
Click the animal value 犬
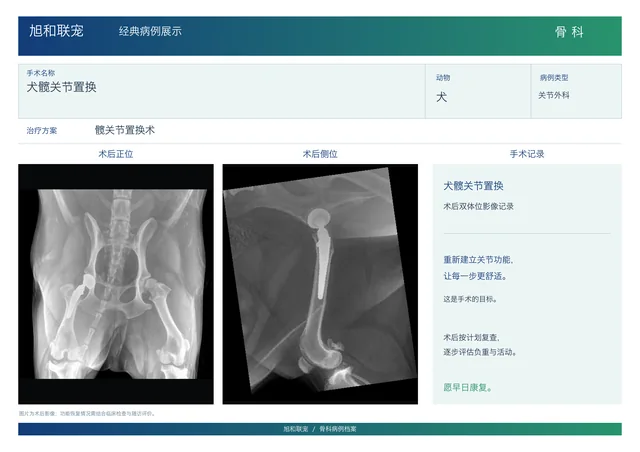pyautogui.click(x=442, y=97)
